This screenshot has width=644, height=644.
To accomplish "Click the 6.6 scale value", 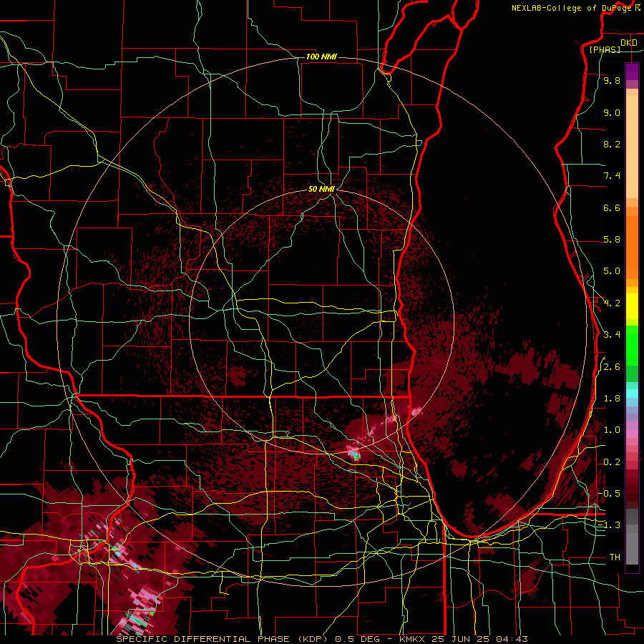I will (x=612, y=208).
